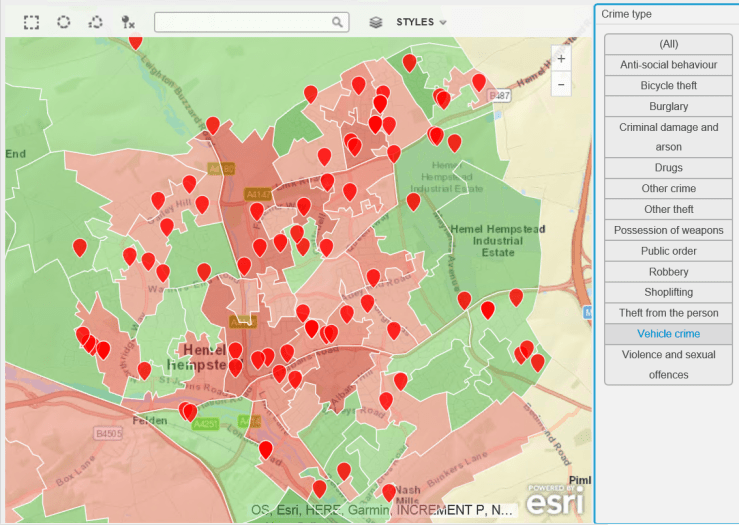The image size is (739, 525).
Task: Select Vehicle crime filter option
Action: tap(668, 334)
